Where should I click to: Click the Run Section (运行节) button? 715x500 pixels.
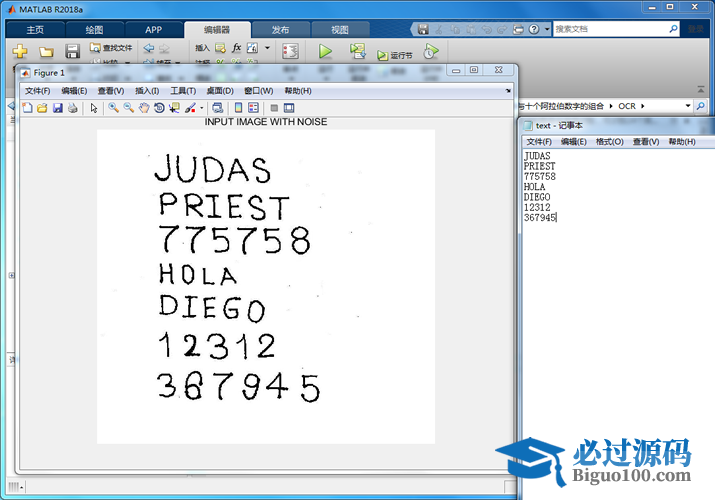[395, 55]
